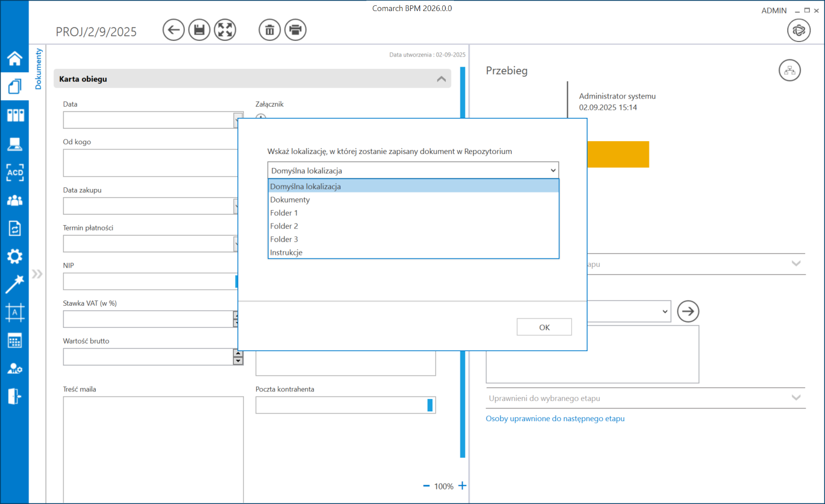Open settings gear in the sidebar
The height and width of the screenshot is (504, 825).
[15, 256]
